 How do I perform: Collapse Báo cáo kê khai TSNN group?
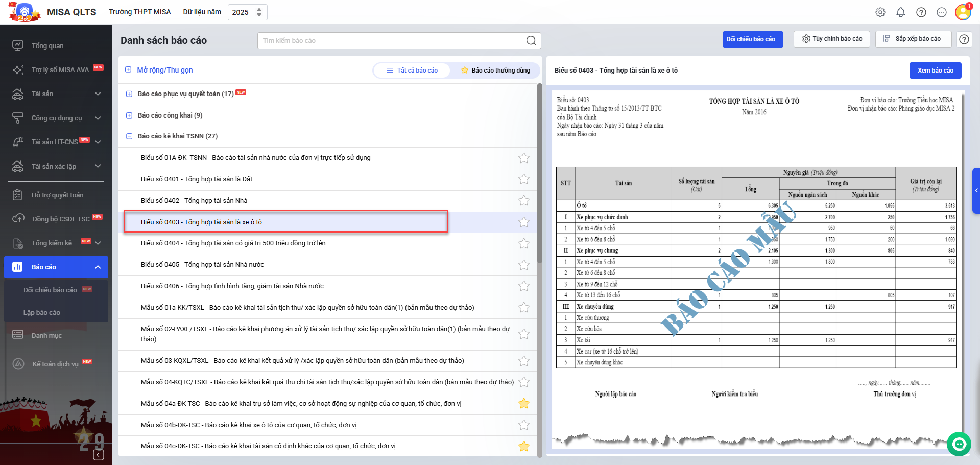pos(129,136)
